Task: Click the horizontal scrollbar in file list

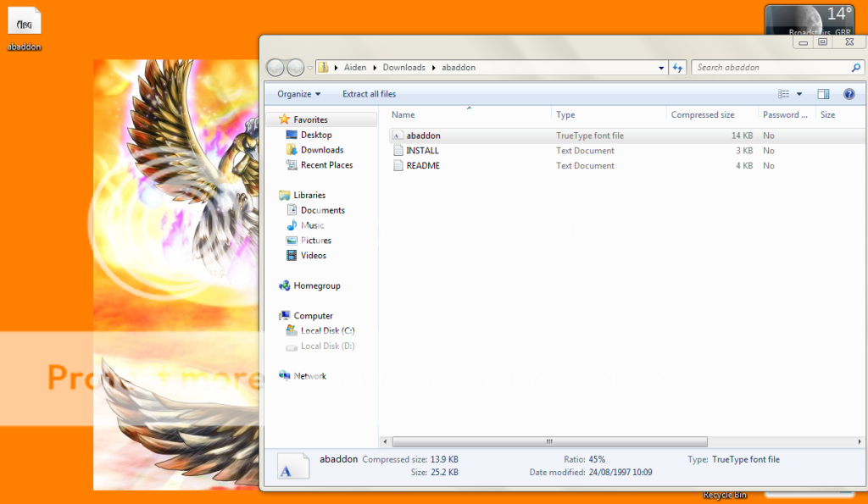Action: click(x=548, y=441)
